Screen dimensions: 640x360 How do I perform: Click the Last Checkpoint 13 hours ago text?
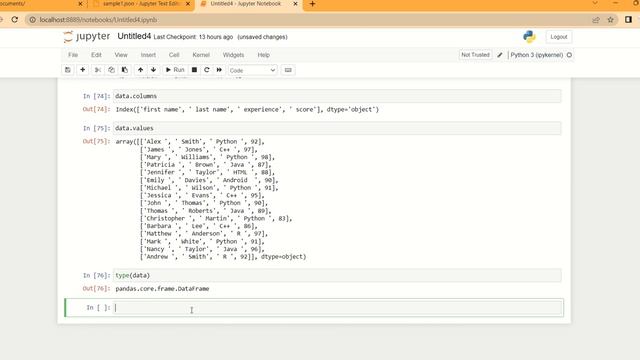pyautogui.click(x=193, y=37)
